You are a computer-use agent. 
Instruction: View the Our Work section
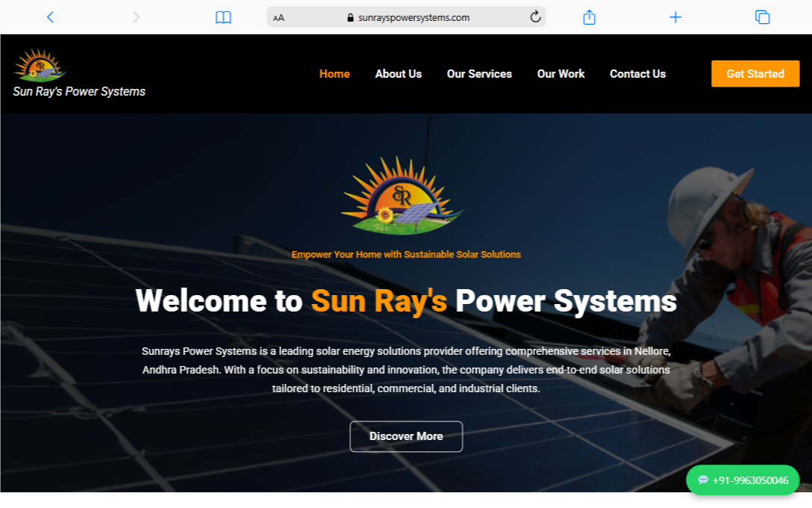pos(560,74)
